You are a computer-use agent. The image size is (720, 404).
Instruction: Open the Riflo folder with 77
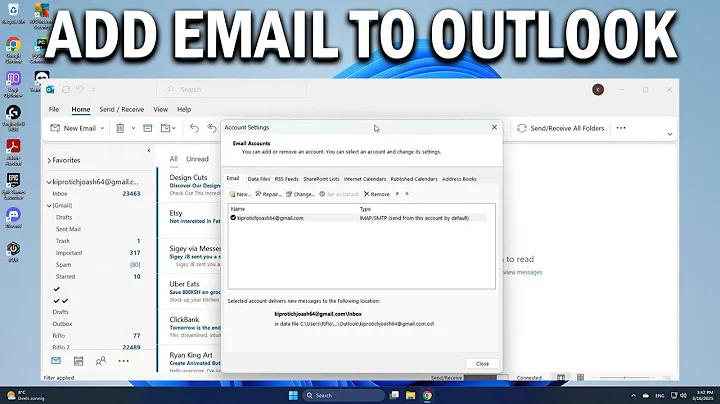point(96,336)
